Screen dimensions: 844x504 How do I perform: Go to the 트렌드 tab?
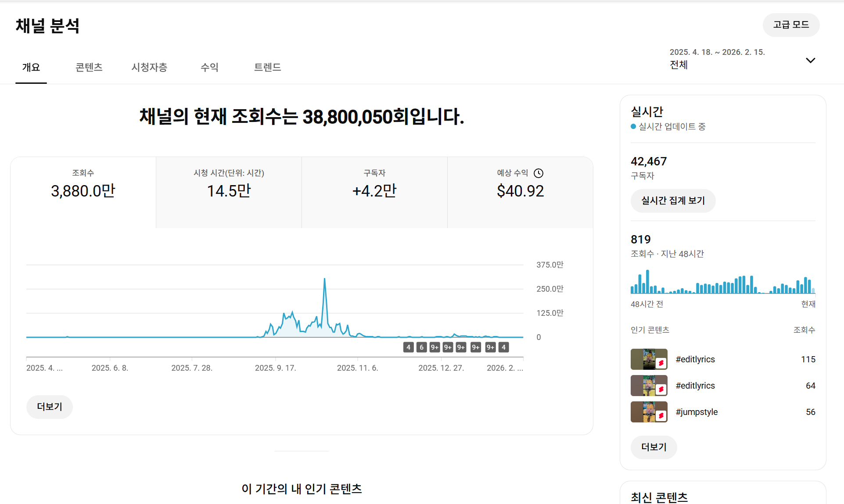[x=267, y=67]
